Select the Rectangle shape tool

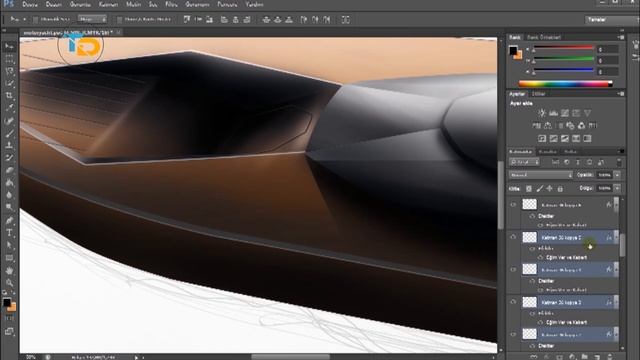tap(9, 258)
